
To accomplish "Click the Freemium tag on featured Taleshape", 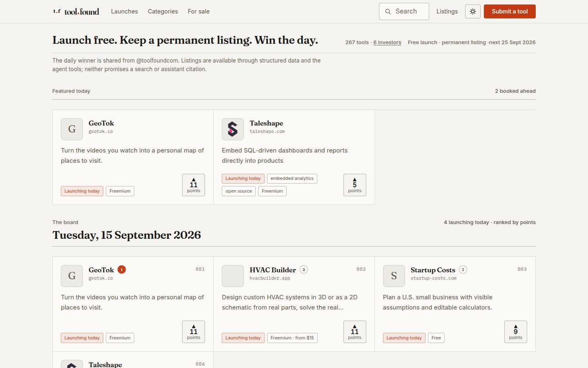I will coord(272,191).
